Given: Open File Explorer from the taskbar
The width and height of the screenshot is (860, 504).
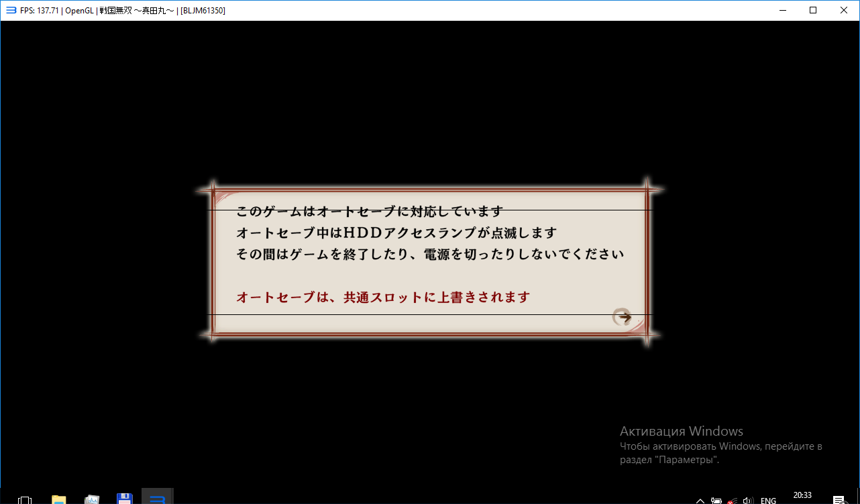Looking at the screenshot, I should coord(59,499).
